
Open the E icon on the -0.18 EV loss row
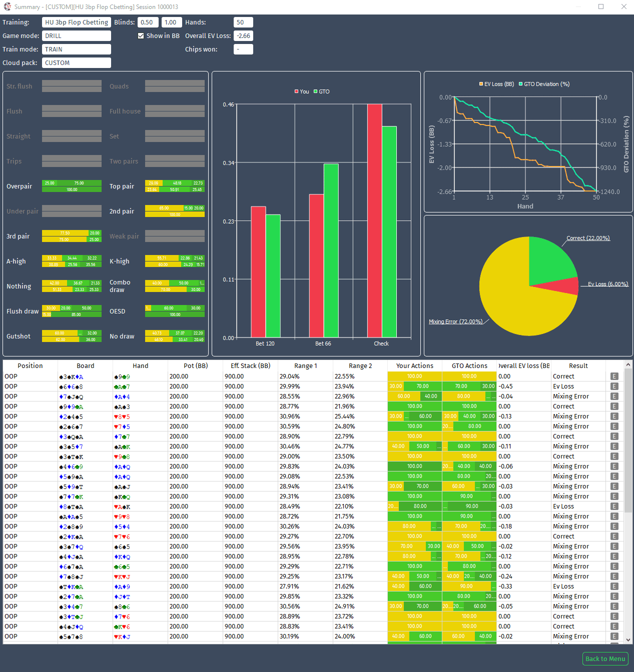[x=614, y=526]
